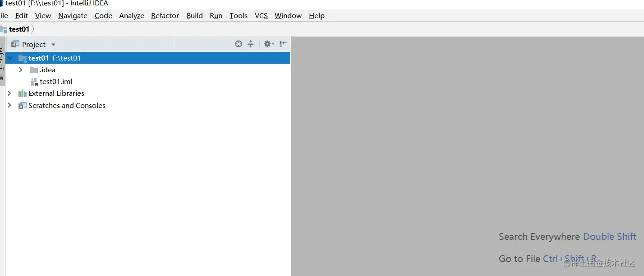The image size is (644, 276).
Task: Collapse the test01 root node
Action: [9, 58]
